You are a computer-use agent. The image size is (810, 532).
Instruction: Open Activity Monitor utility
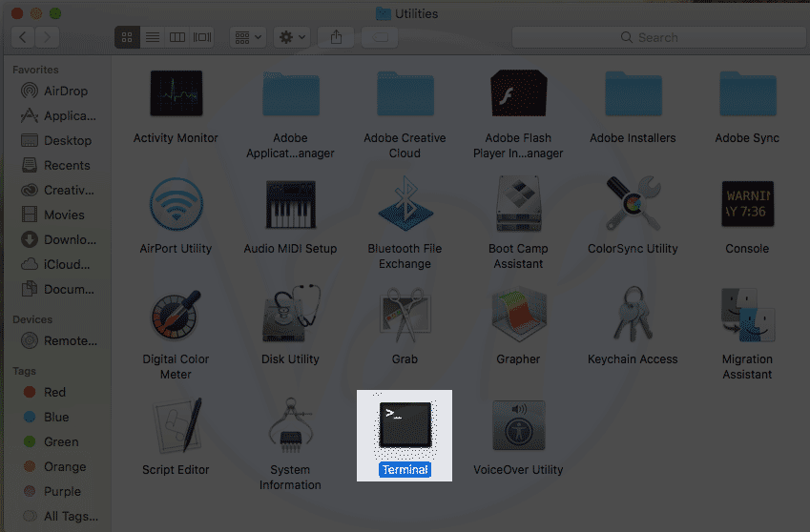pyautogui.click(x=176, y=95)
